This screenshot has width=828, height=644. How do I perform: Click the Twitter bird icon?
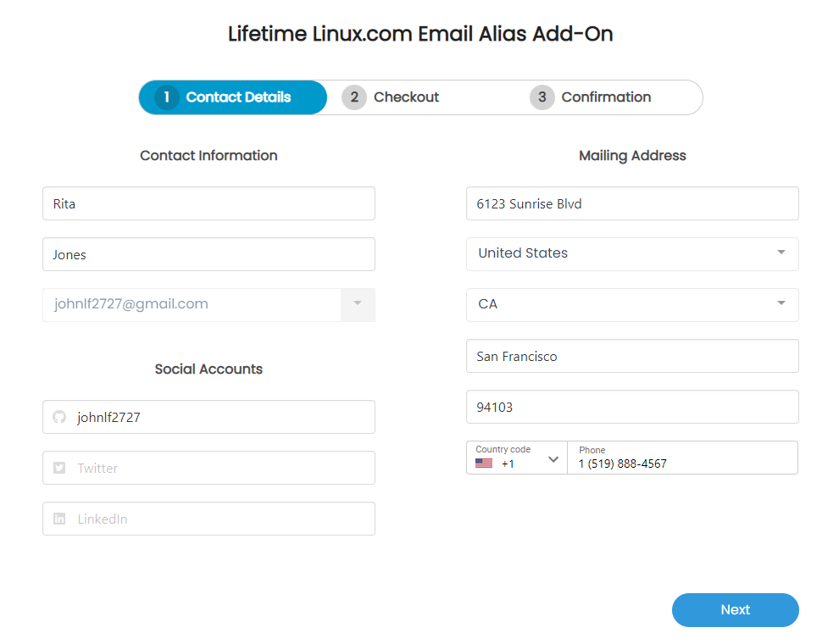59,468
